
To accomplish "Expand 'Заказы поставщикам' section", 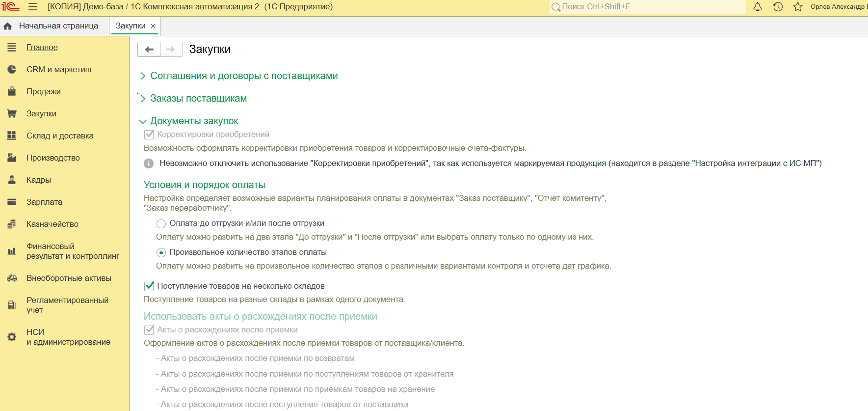I will (x=198, y=98).
